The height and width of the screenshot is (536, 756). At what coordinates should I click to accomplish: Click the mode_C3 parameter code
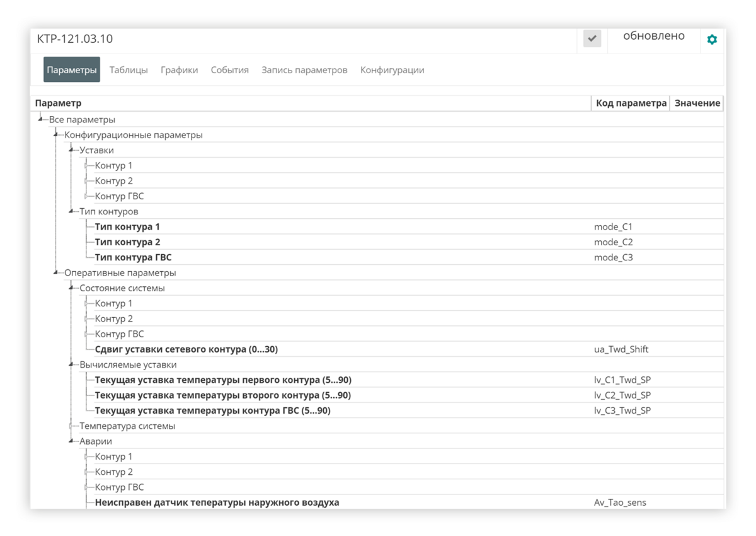click(x=613, y=257)
